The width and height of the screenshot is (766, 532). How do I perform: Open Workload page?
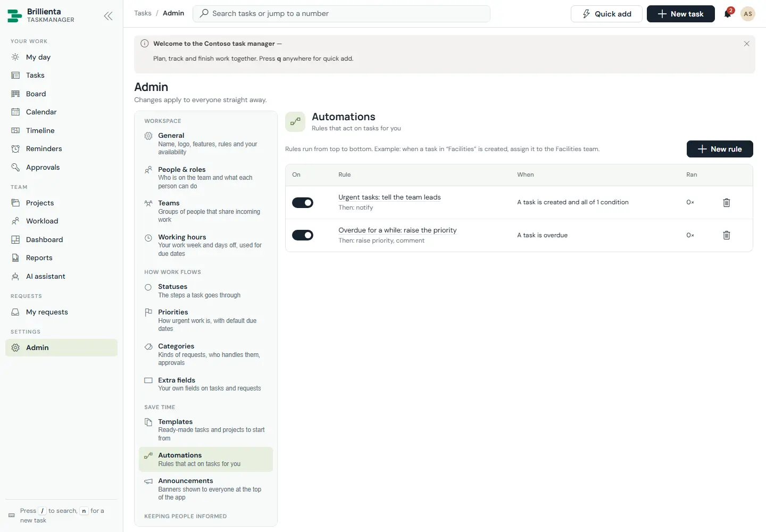point(61,221)
